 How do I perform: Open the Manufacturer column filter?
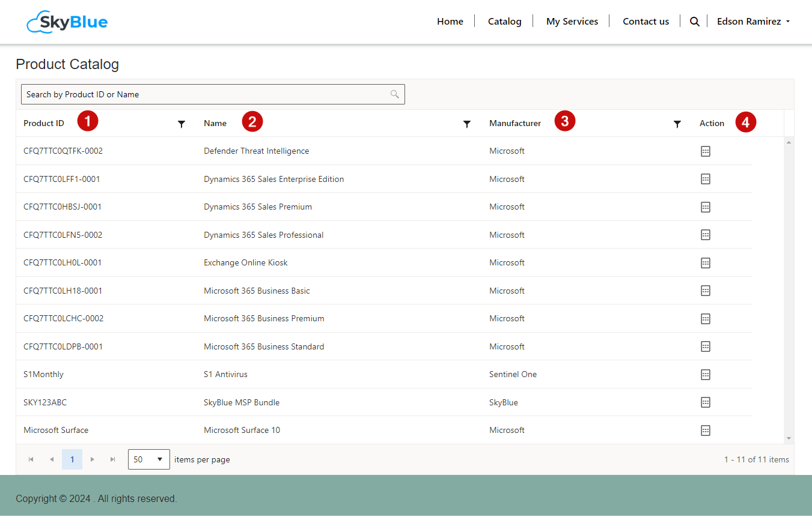pyautogui.click(x=677, y=124)
